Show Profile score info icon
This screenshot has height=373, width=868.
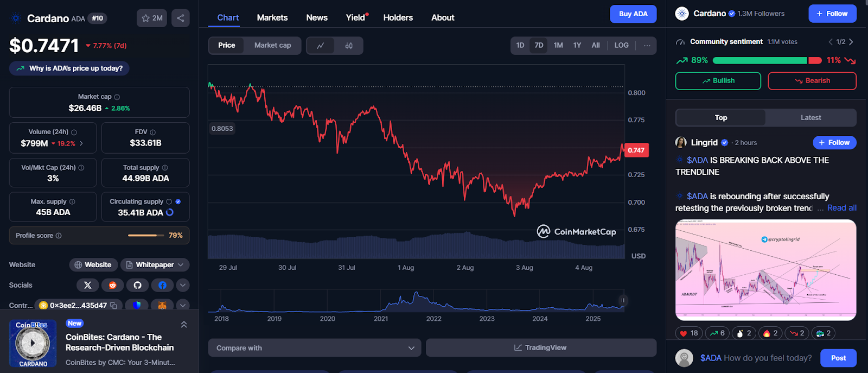point(59,236)
